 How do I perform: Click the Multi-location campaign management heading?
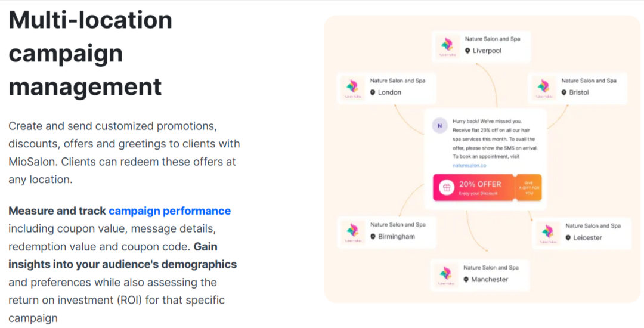pos(91,54)
